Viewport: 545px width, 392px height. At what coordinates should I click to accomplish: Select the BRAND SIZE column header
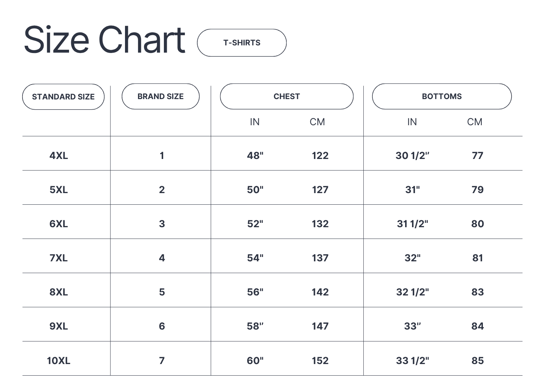coord(161,97)
